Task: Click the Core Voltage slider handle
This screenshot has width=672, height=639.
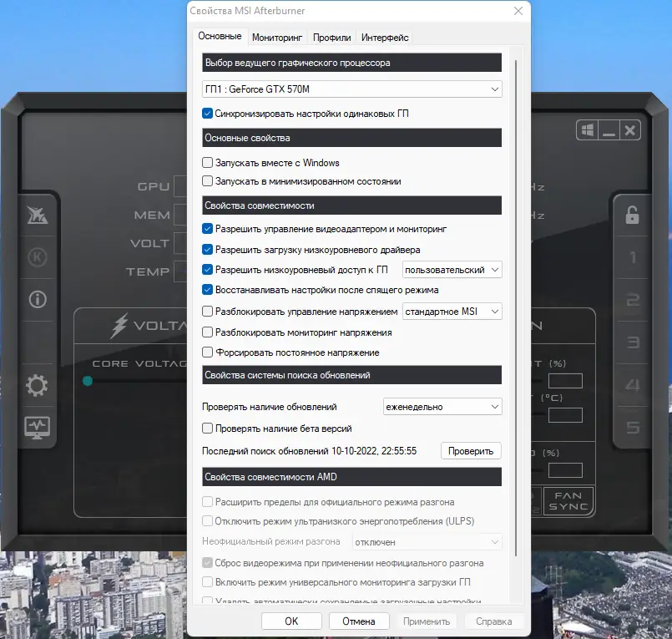Action: coord(88,381)
